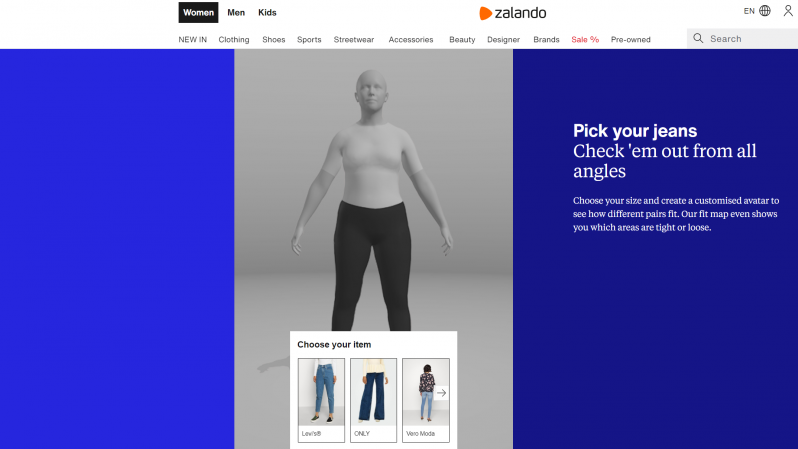Show next items with arrow

pyautogui.click(x=441, y=393)
